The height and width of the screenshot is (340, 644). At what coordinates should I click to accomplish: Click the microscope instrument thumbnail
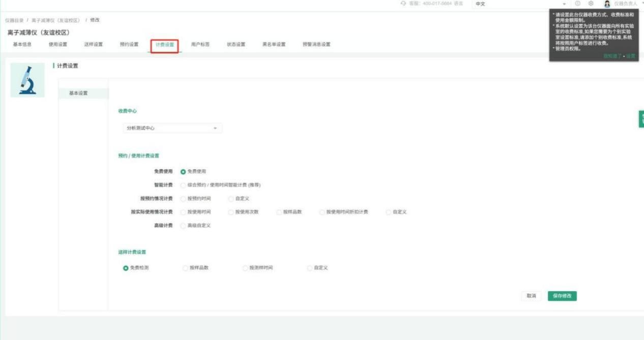point(27,80)
